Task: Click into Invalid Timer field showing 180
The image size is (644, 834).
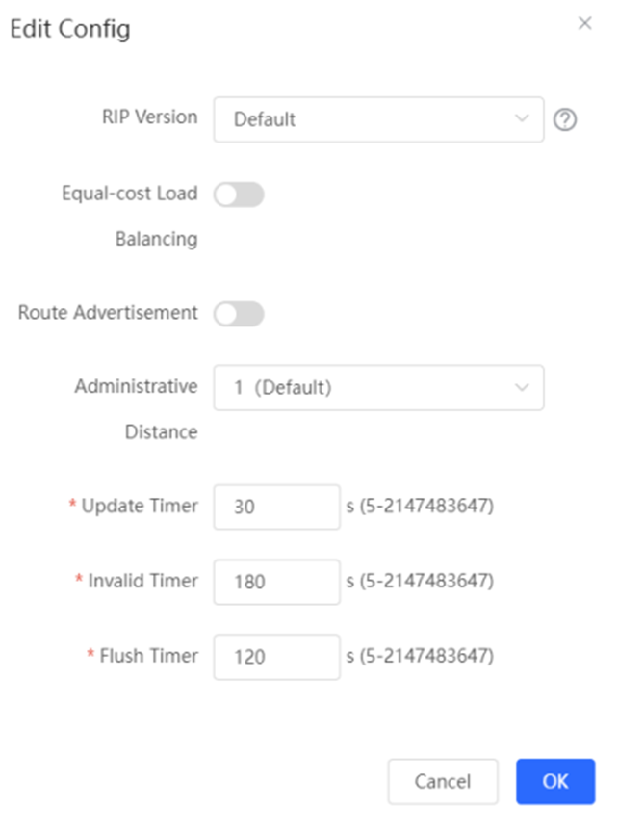Action: 276,582
